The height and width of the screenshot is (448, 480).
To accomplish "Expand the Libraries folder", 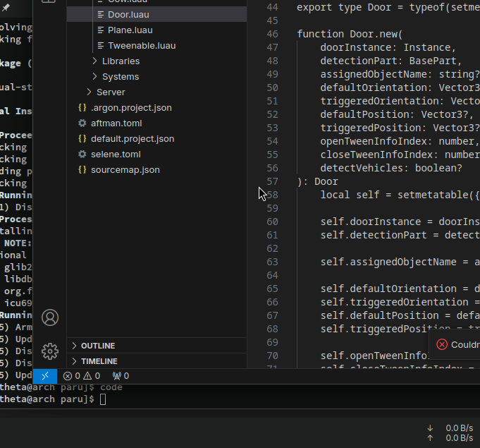I will pyautogui.click(x=156, y=61).
